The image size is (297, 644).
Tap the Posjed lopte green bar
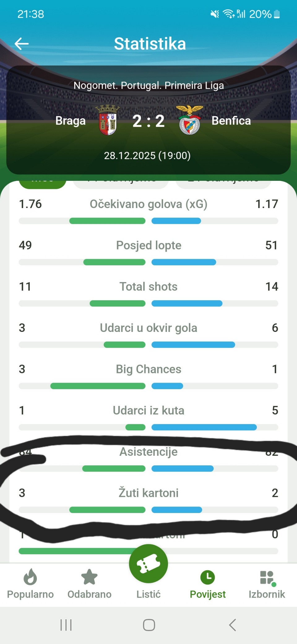coord(114,262)
